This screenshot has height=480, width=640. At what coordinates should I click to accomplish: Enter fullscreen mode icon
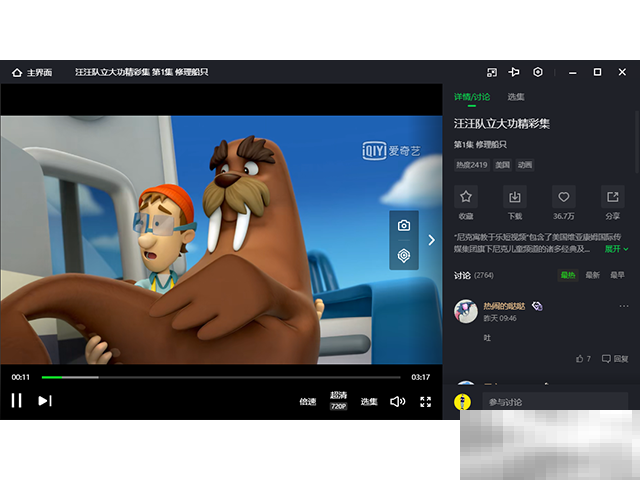[x=426, y=402]
